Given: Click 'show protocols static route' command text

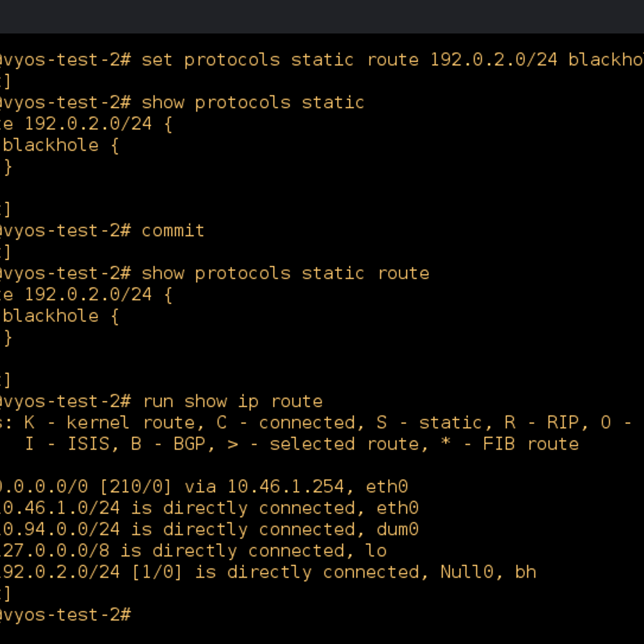Looking at the screenshot, I should click(x=286, y=274).
